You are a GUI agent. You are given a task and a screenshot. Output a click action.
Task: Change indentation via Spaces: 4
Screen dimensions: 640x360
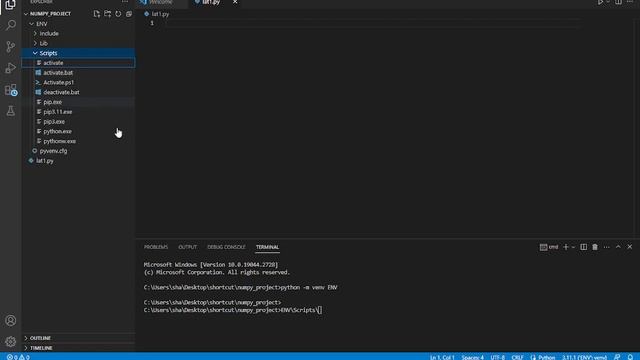[473, 357]
